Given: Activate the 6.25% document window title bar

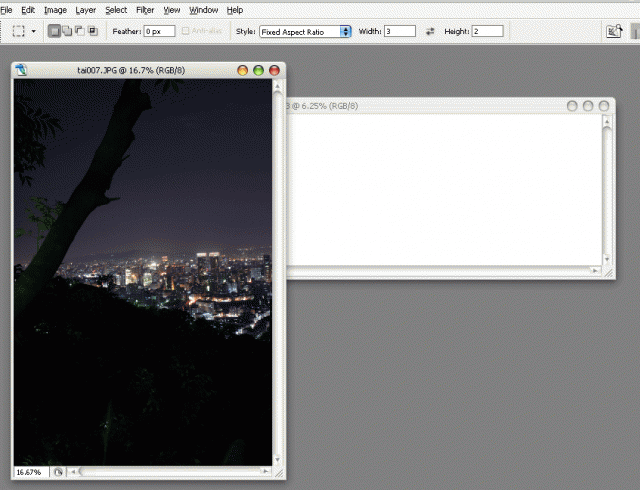Looking at the screenshot, I should pos(451,106).
